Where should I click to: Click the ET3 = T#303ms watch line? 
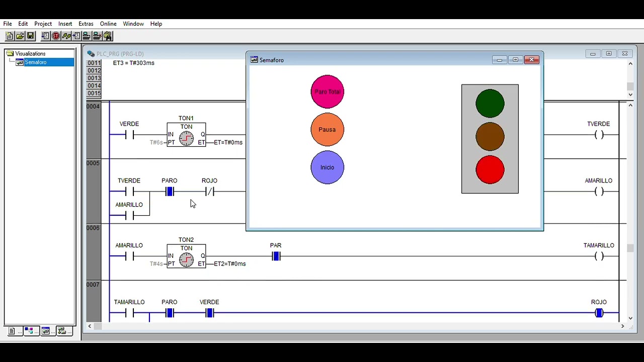(134, 63)
